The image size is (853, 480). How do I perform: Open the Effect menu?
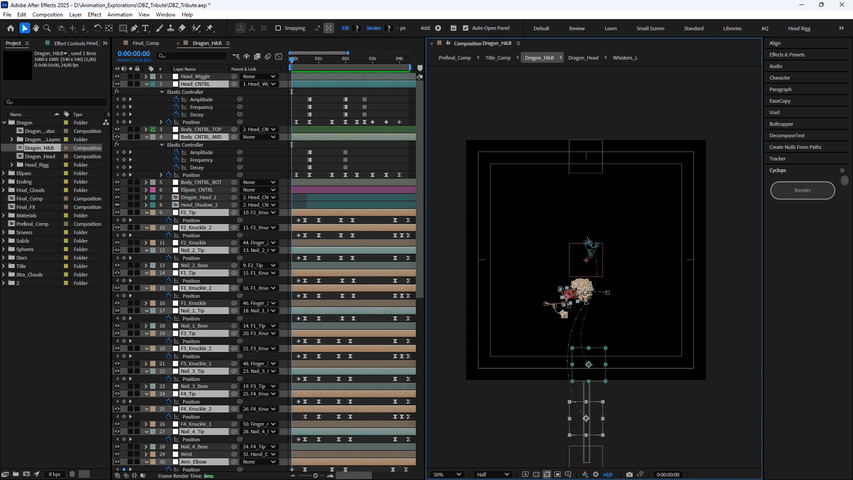[94, 15]
